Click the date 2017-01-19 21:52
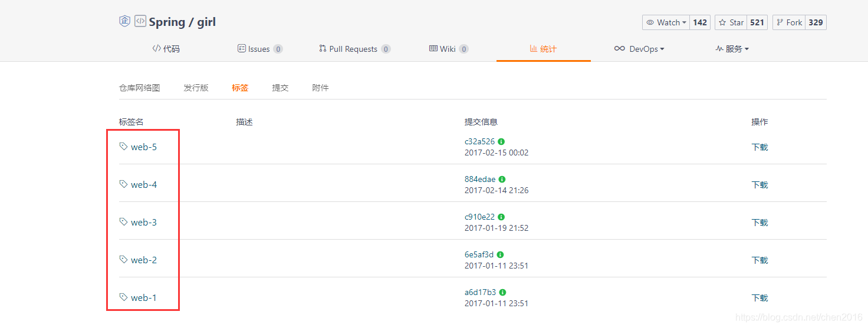 [x=497, y=228]
